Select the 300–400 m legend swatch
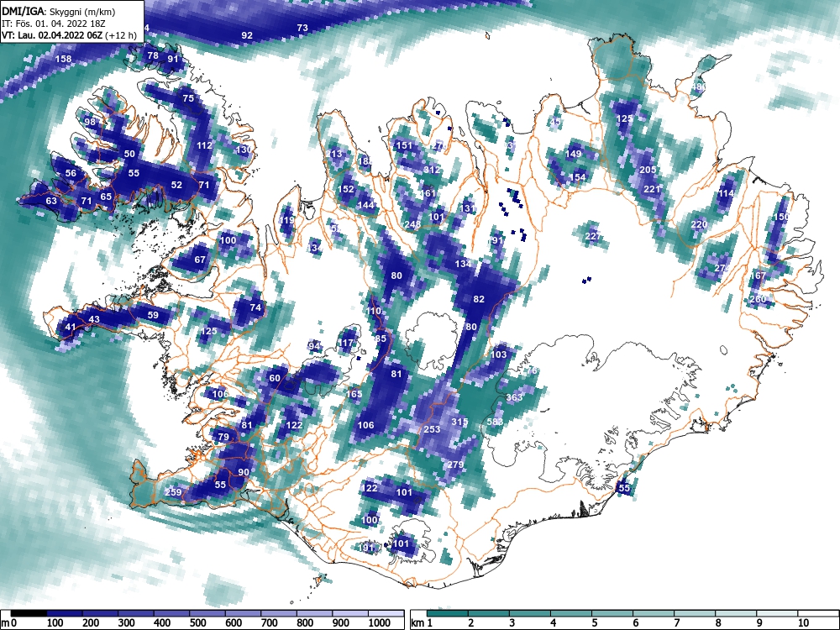Viewport: 840px width, 630px height. [x=135, y=612]
